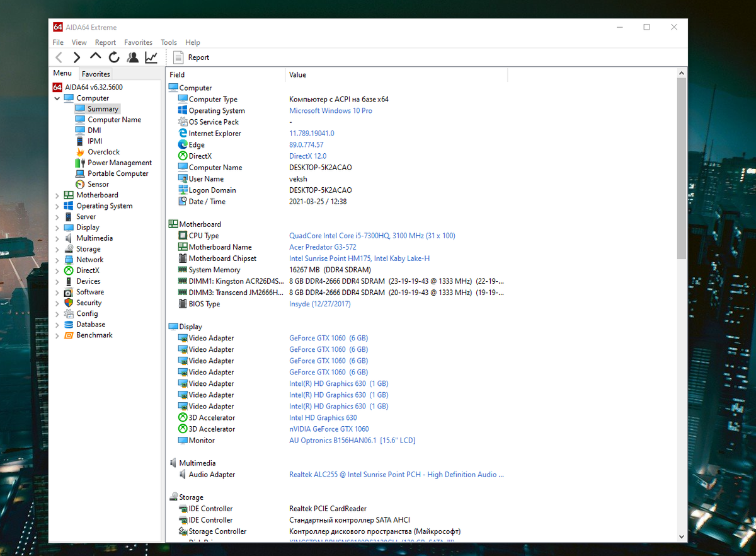This screenshot has width=756, height=556.
Task: Switch to the Menu tab in sidebar
Action: (62, 73)
